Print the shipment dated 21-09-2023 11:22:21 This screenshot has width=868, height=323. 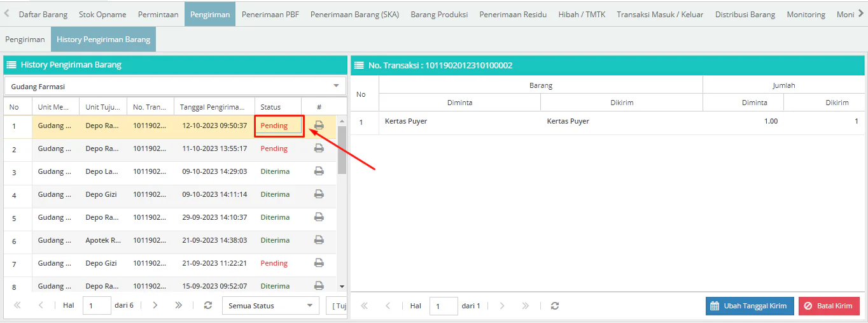[x=319, y=263]
